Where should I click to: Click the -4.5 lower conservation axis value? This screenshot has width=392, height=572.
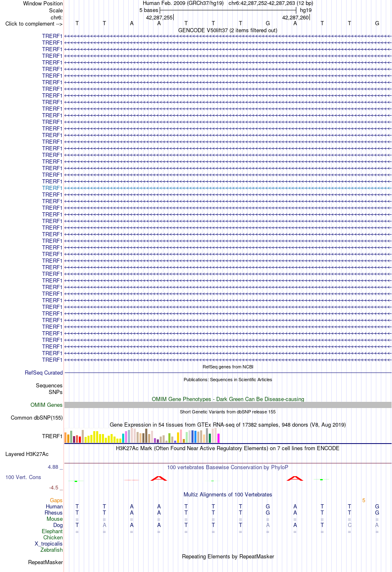click(54, 488)
